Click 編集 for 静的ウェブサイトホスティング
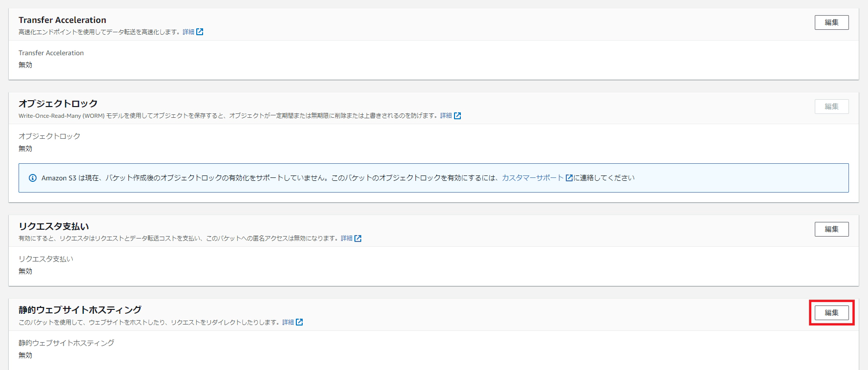Screen dimensions: 868x370 (831, 313)
